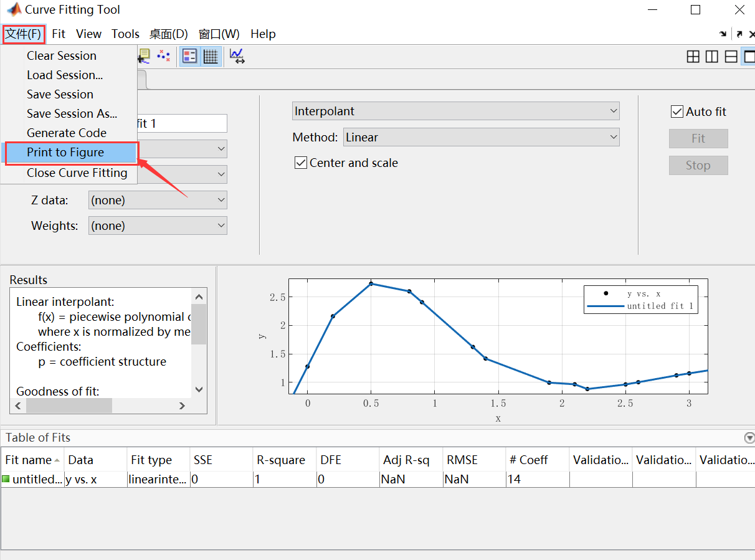Click the undock arrow icon in menu bar

click(739, 34)
